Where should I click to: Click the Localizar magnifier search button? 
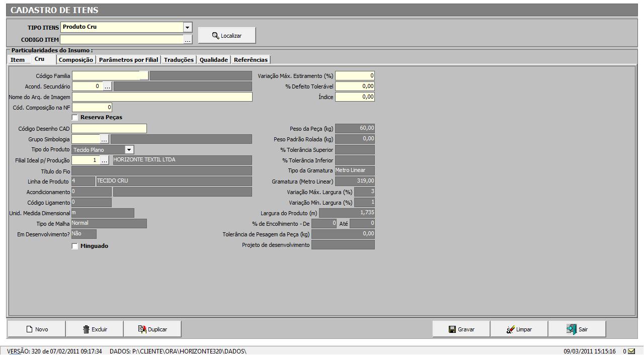pyautogui.click(x=227, y=36)
